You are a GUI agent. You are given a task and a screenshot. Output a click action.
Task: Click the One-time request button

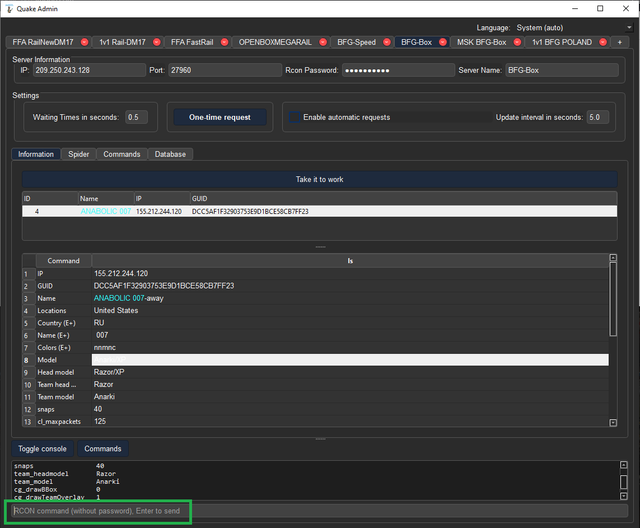(220, 117)
